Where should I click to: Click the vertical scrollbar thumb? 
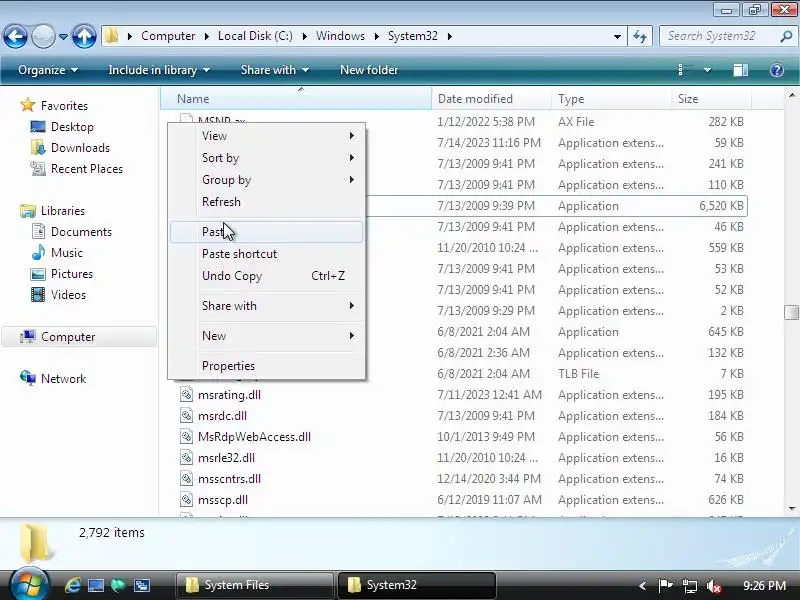click(791, 312)
